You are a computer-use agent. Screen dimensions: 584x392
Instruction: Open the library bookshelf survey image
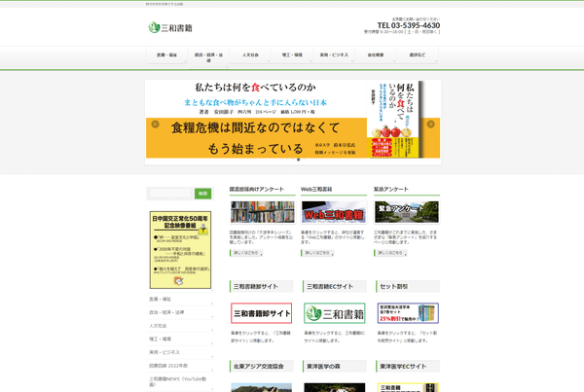[x=262, y=212]
